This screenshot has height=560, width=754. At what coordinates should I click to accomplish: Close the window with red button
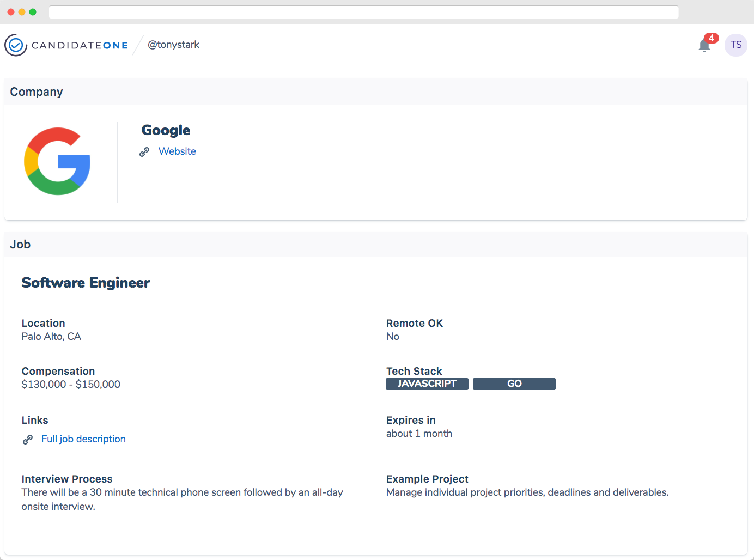coord(11,12)
